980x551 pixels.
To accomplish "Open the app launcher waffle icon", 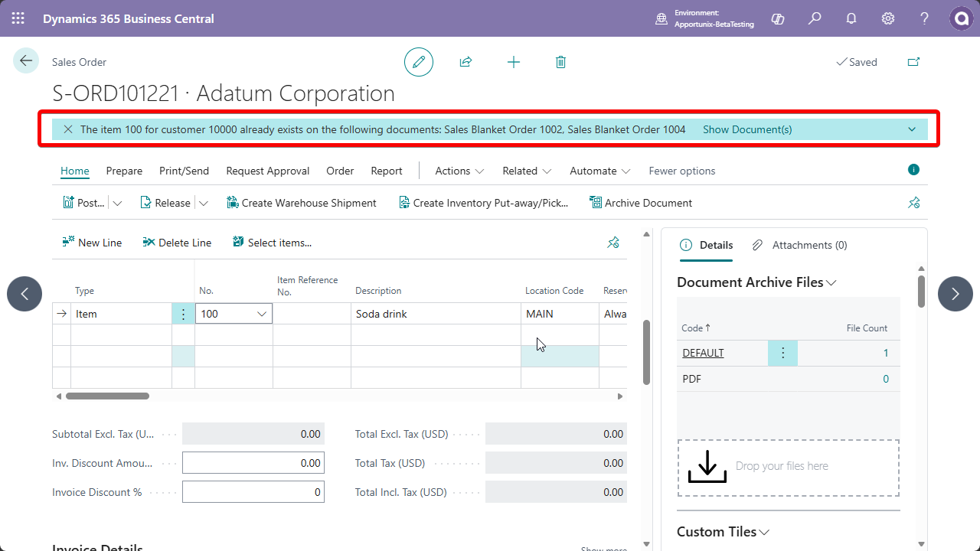I will (x=18, y=18).
